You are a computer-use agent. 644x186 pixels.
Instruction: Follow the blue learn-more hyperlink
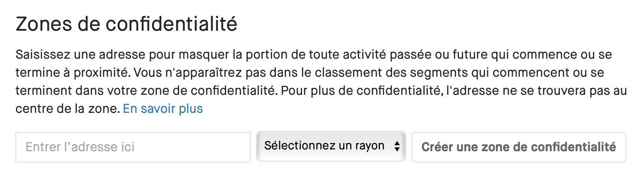pyautogui.click(x=163, y=109)
